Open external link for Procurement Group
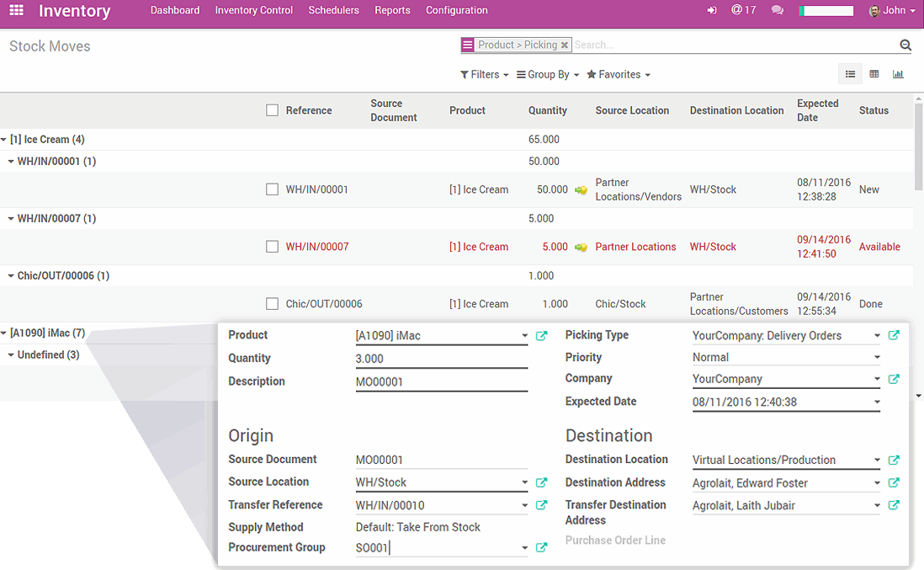The height and width of the screenshot is (570, 924). point(542,547)
